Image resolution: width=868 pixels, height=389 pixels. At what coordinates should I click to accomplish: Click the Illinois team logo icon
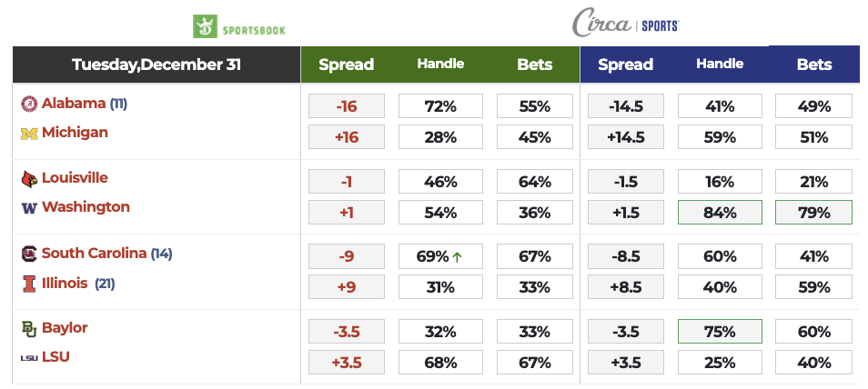coord(28,284)
